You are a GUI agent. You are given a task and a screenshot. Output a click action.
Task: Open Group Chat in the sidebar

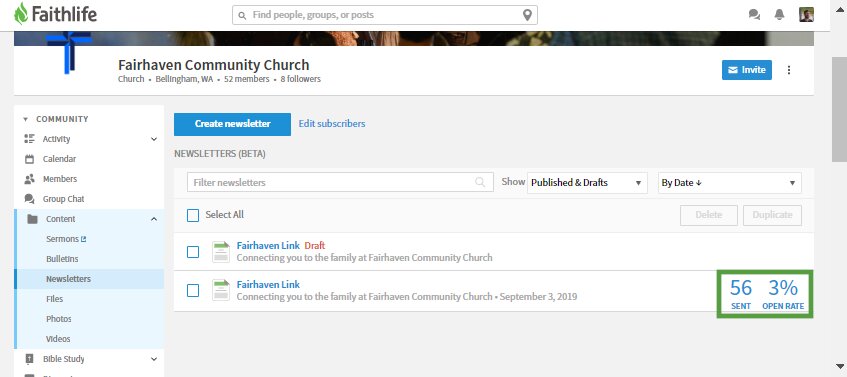click(x=64, y=199)
